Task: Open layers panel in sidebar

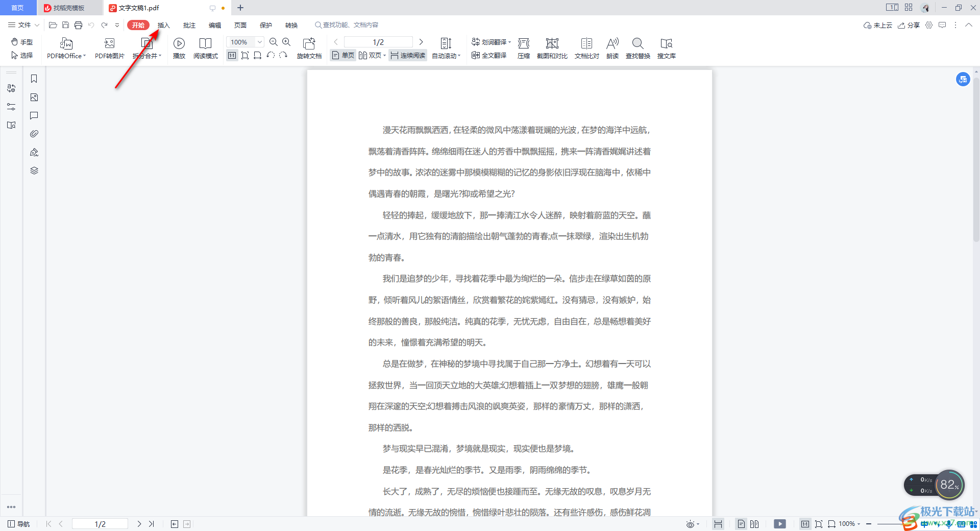Action: pyautogui.click(x=34, y=171)
